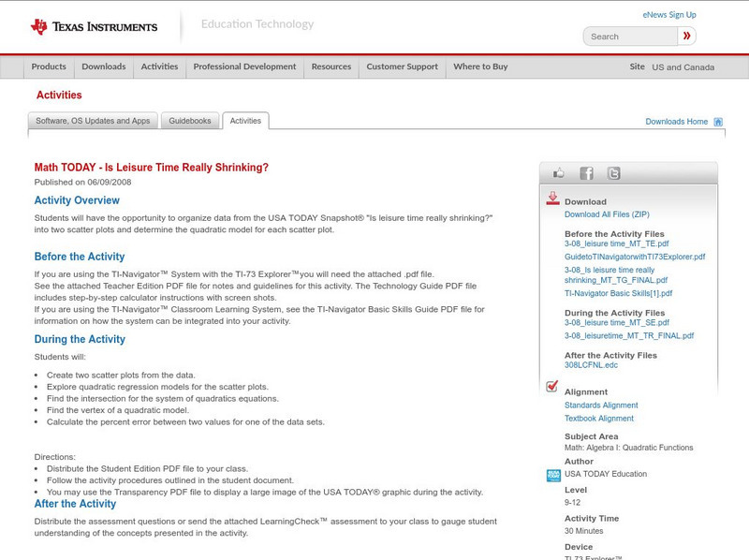Switch to Software, OS Updates and Apps tab
The width and height of the screenshot is (749, 560).
[93, 121]
